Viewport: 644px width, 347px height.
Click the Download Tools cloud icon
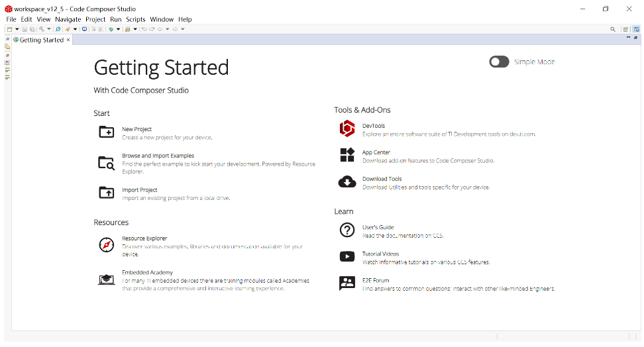[347, 181]
